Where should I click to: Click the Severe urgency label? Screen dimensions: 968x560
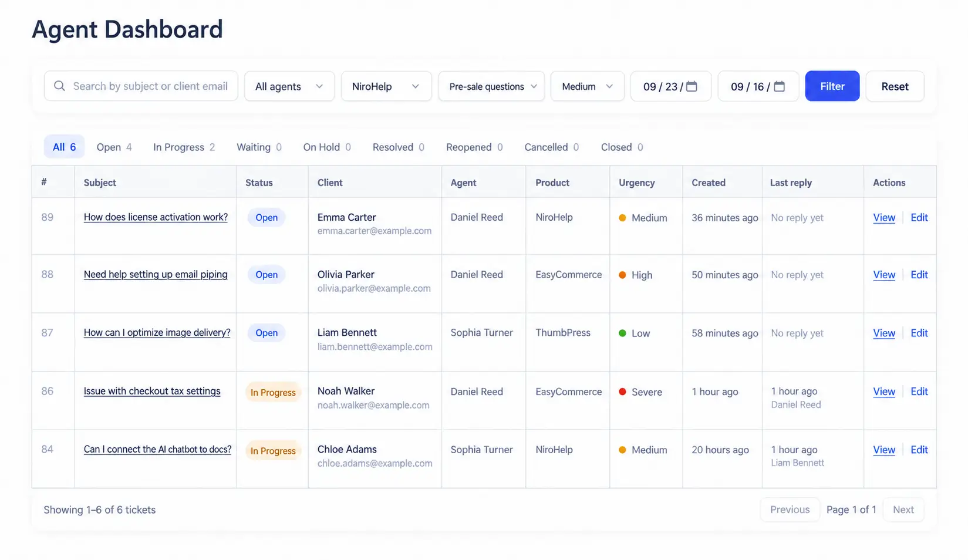[x=647, y=392]
